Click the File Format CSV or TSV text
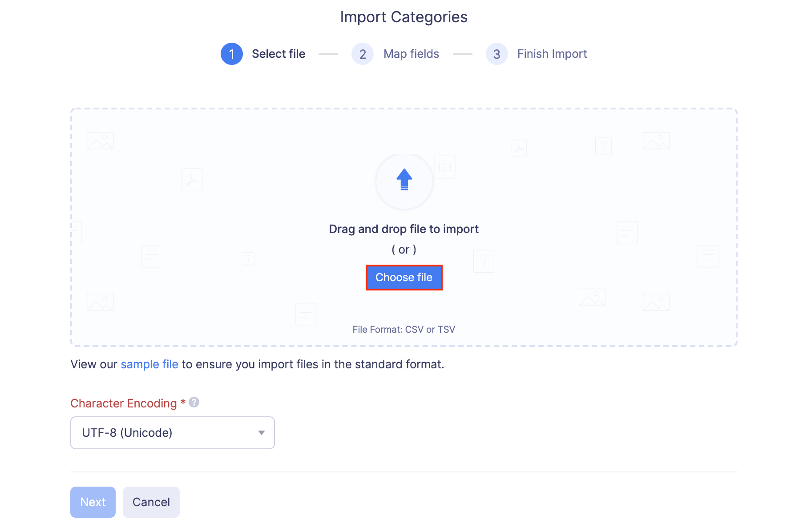This screenshot has height=532, width=799. [x=404, y=329]
